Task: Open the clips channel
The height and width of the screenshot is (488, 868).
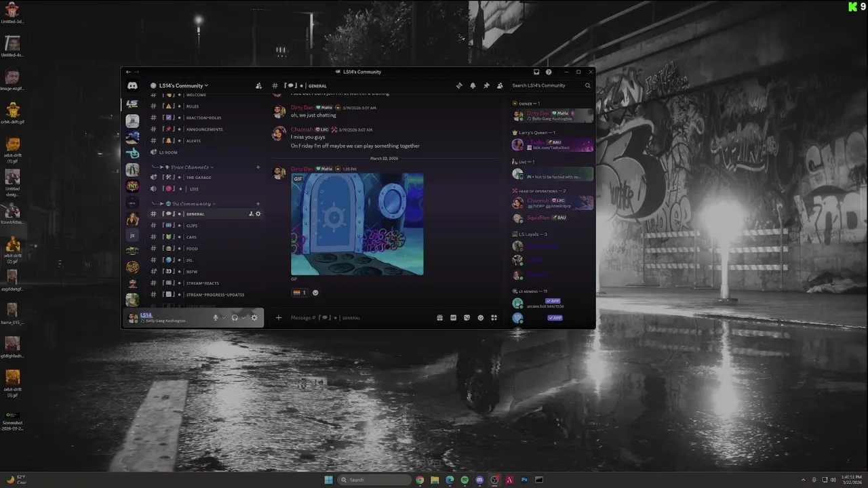Action: 205,226
